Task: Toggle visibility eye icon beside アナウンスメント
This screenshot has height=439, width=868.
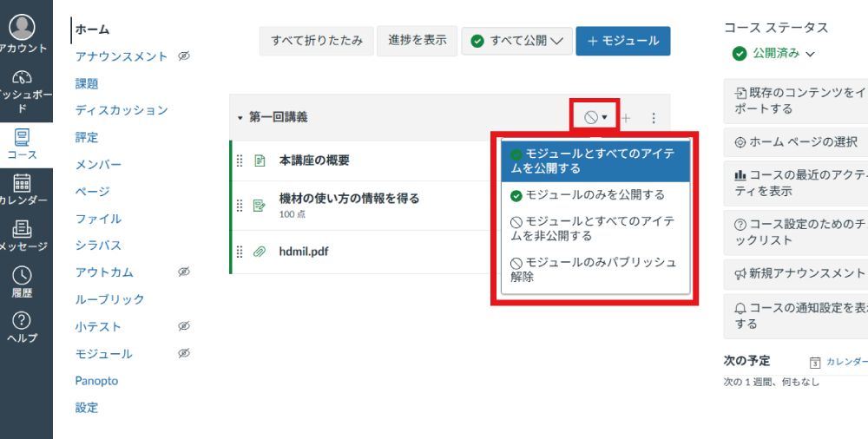Action: point(184,56)
